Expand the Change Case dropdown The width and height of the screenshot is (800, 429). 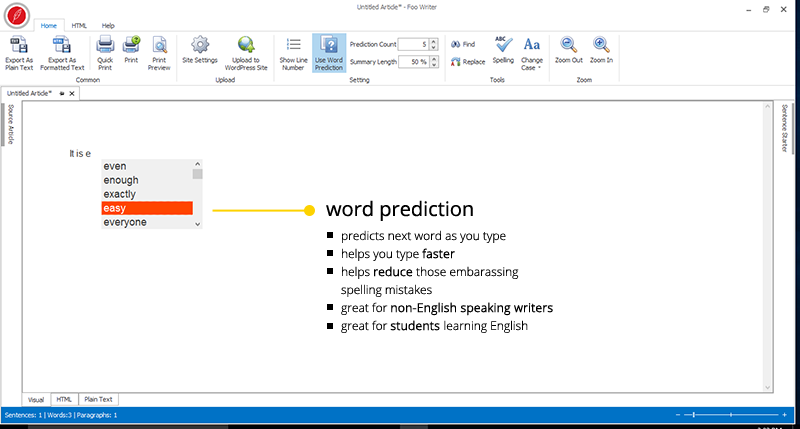532,52
